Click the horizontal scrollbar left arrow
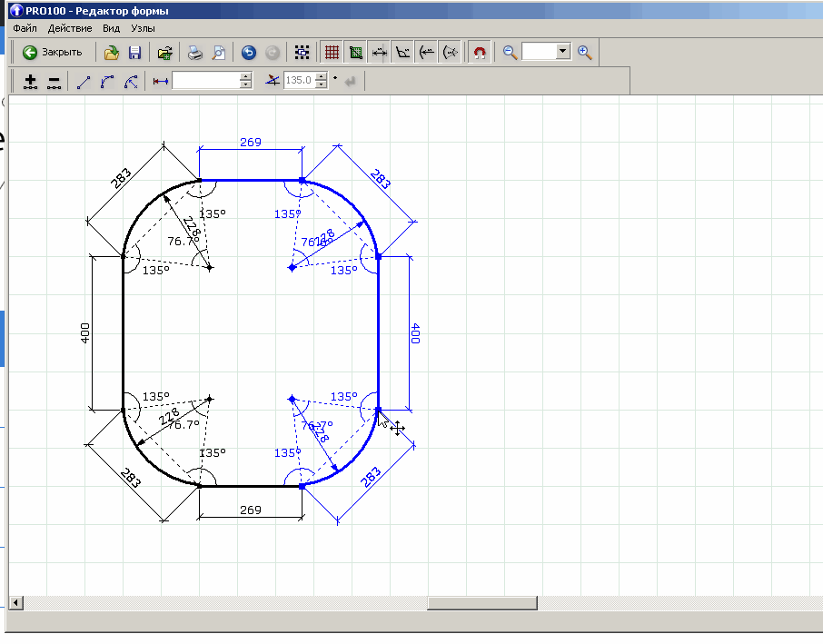 pos(15,603)
